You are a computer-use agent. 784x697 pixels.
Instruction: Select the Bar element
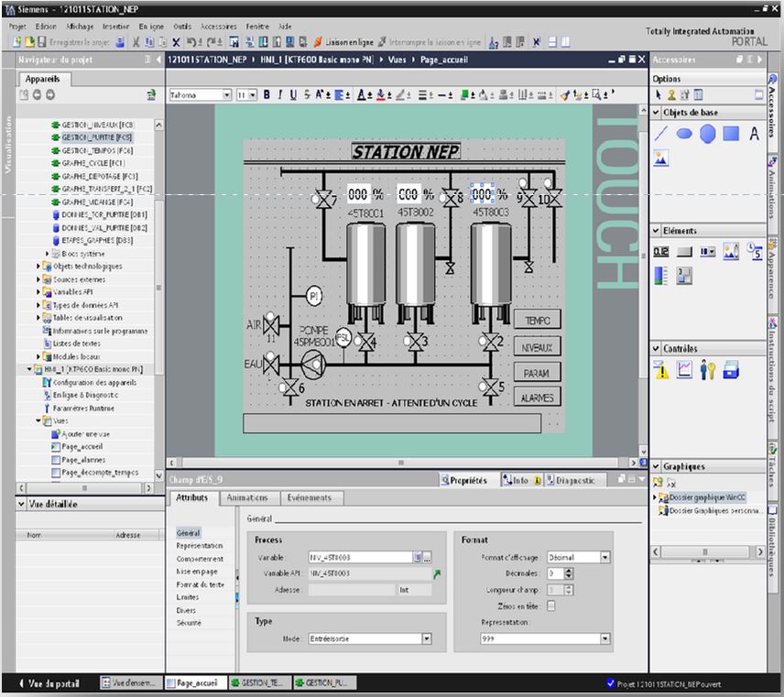661,276
